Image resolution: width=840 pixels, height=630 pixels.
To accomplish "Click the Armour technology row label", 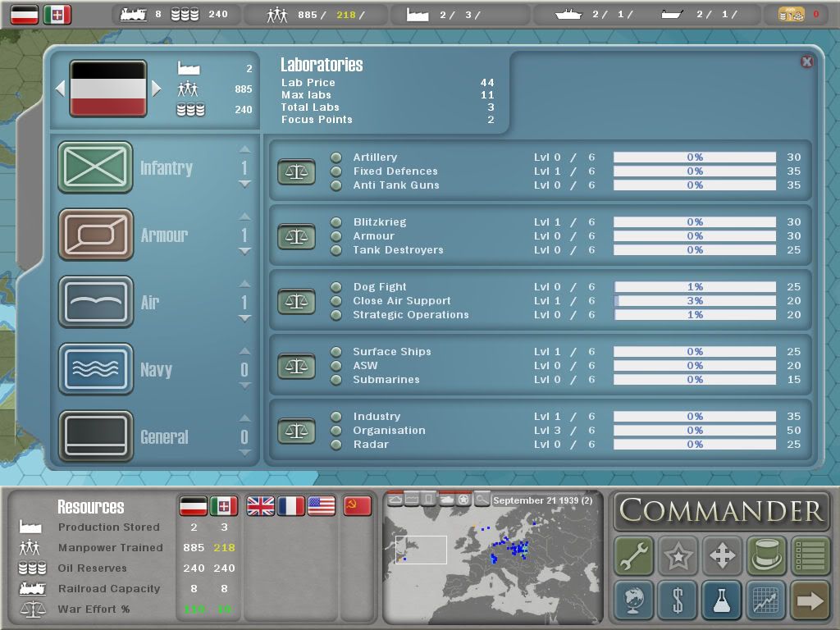I will (x=373, y=236).
